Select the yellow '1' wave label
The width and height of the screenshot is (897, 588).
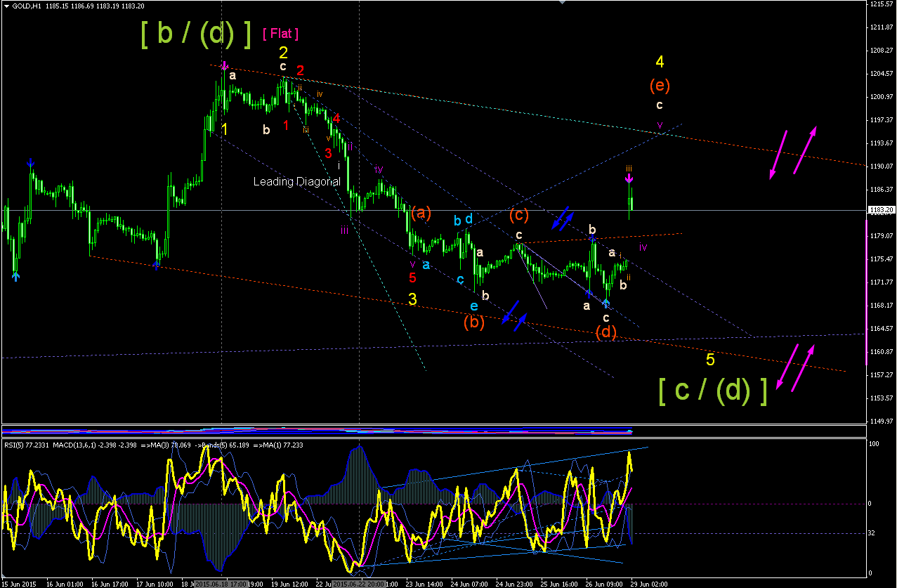pyautogui.click(x=224, y=129)
